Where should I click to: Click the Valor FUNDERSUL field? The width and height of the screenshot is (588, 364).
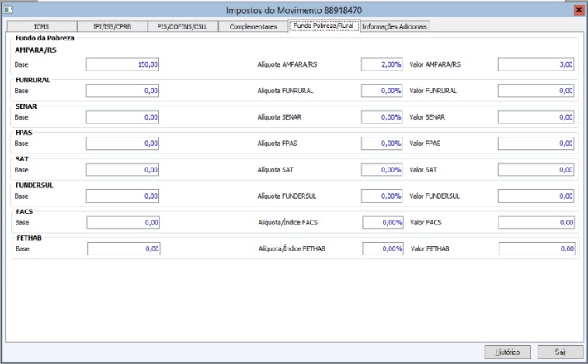pyautogui.click(x=536, y=196)
